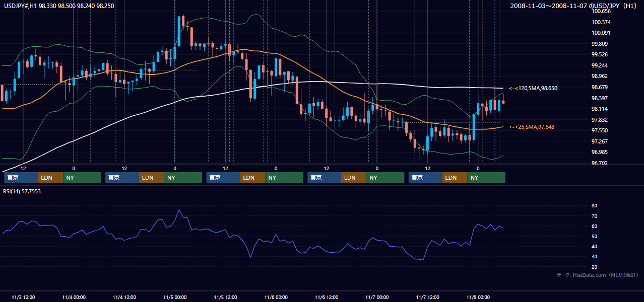Click price axis value 98.114
Viewport: 644px width, 302px height.
point(600,109)
